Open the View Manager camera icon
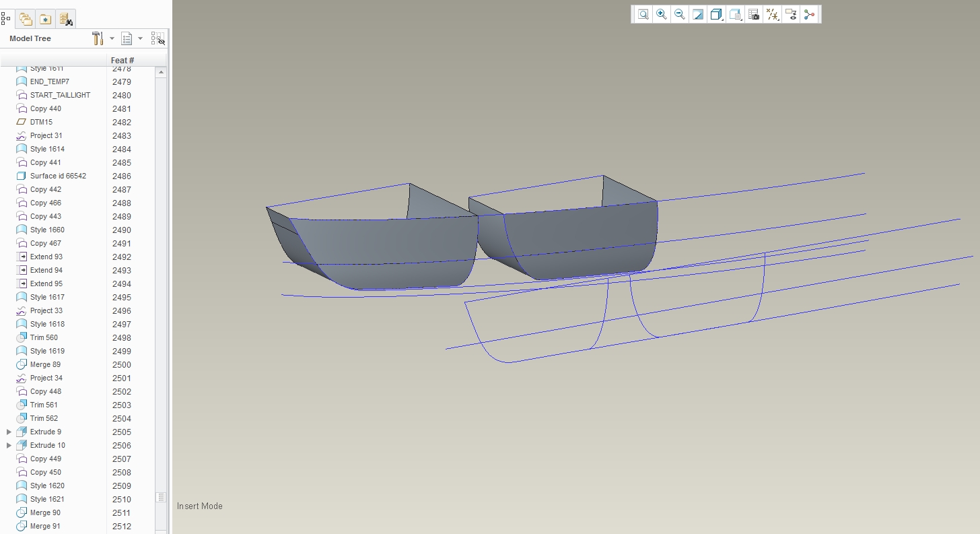This screenshot has width=980, height=534. 754,14
